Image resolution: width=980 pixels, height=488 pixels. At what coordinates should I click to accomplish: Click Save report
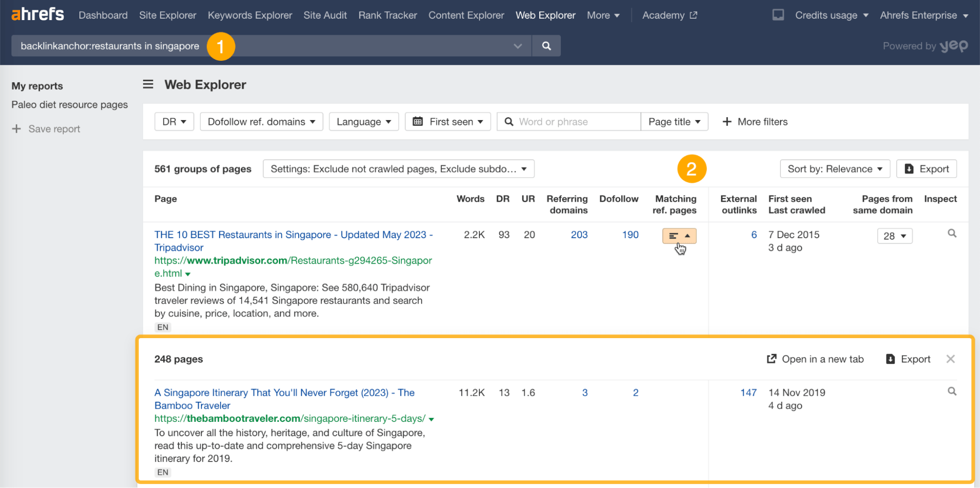[x=54, y=129]
